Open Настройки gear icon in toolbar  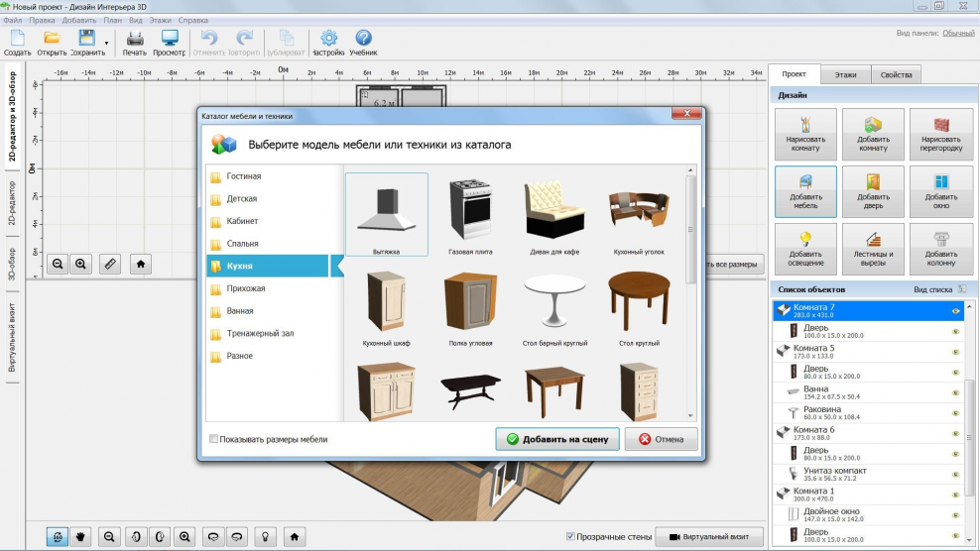point(327,41)
